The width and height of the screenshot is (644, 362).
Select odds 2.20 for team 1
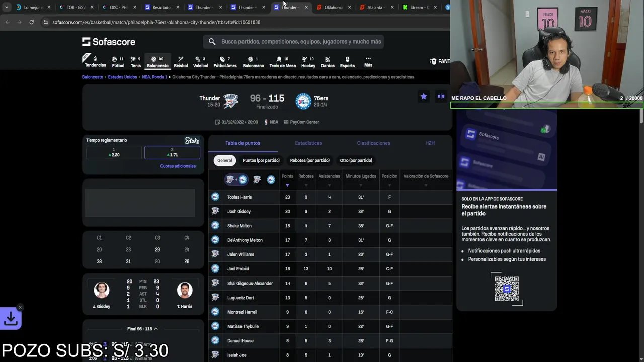114,152
